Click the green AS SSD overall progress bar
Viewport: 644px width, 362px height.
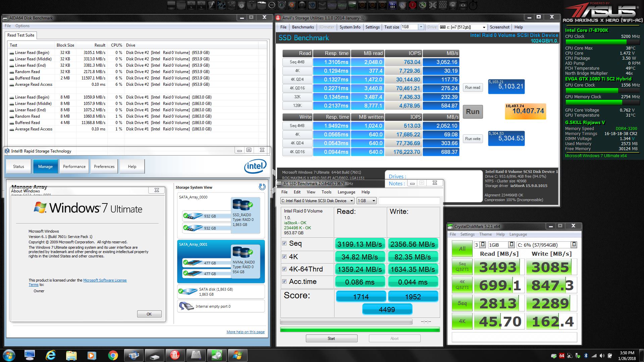(360, 330)
